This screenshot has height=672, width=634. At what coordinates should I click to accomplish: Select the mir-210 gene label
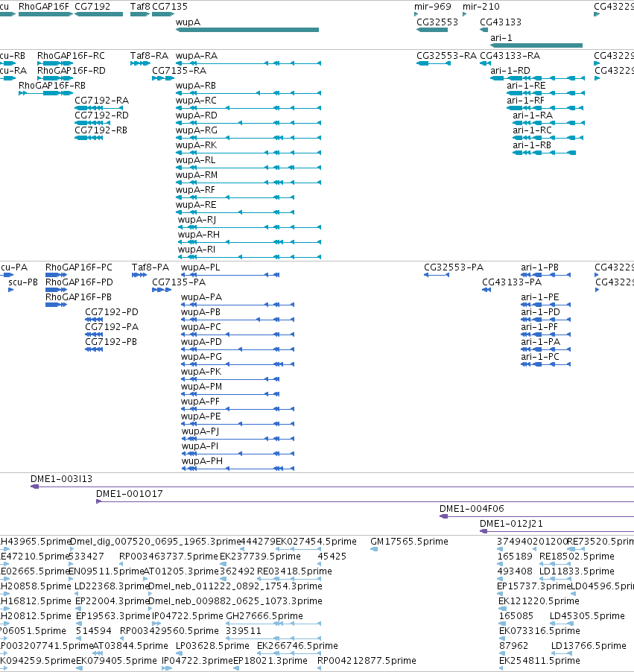(x=481, y=7)
